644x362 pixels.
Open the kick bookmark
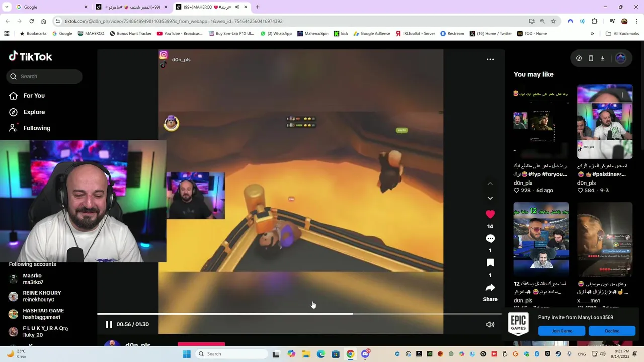point(341,34)
